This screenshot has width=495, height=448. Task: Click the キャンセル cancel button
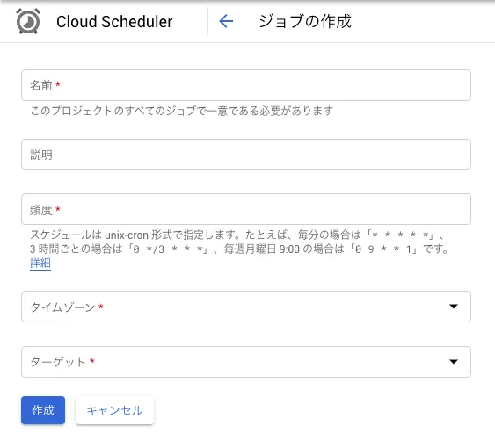click(x=114, y=410)
